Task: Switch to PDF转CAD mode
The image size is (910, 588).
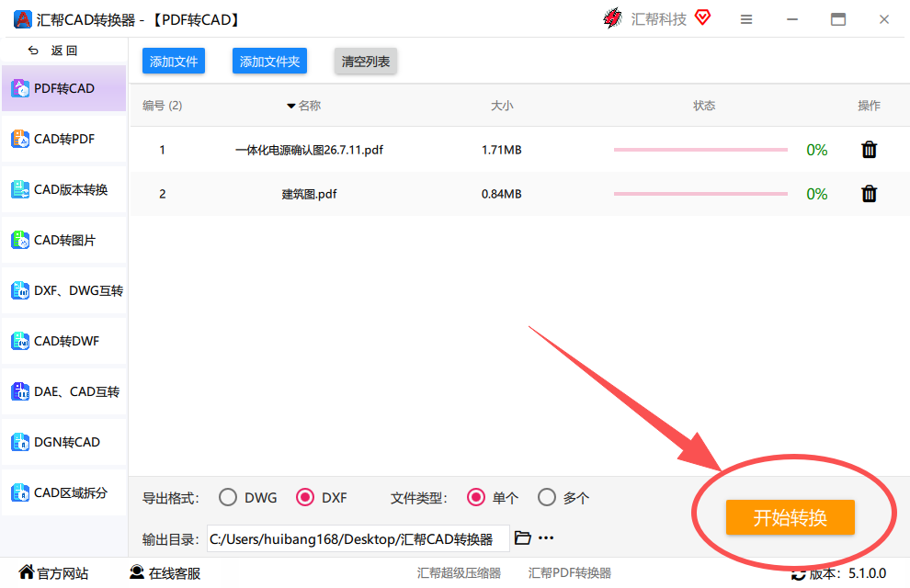Action: coord(63,88)
